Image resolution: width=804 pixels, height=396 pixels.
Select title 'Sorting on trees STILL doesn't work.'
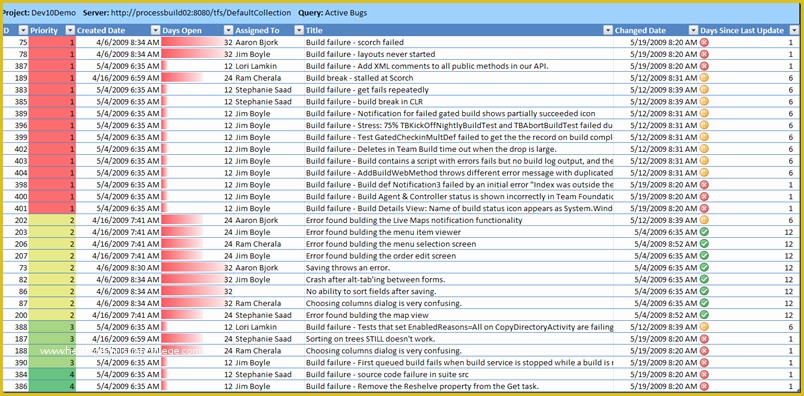tap(371, 339)
